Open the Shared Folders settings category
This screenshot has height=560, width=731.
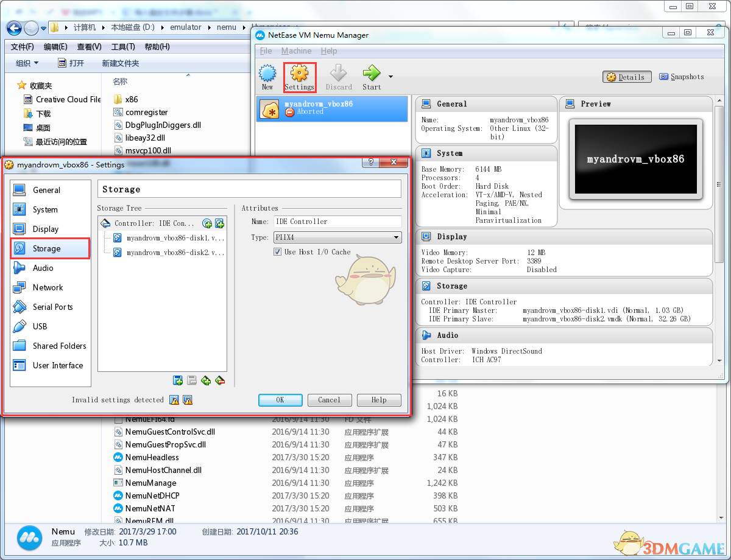coord(51,346)
